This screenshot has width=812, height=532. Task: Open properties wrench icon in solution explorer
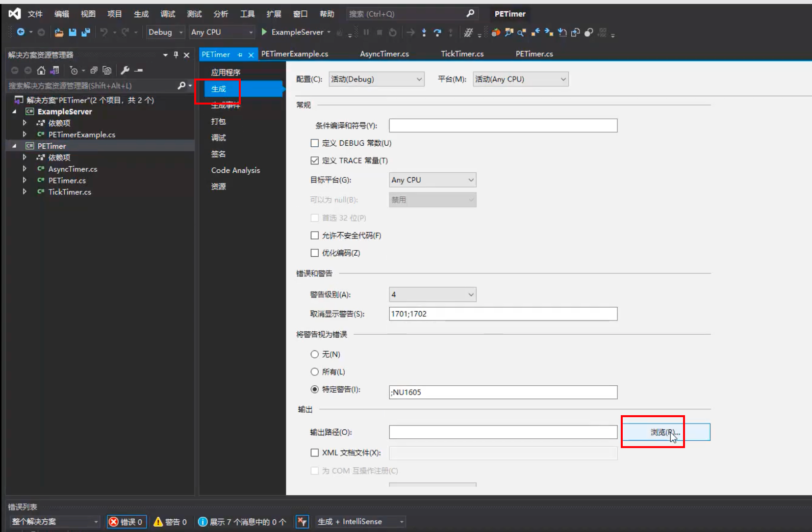pyautogui.click(x=125, y=70)
